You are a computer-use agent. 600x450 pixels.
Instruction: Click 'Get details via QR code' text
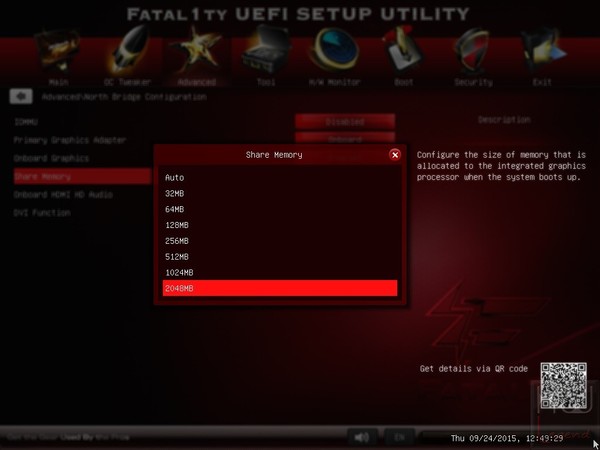tap(474, 369)
